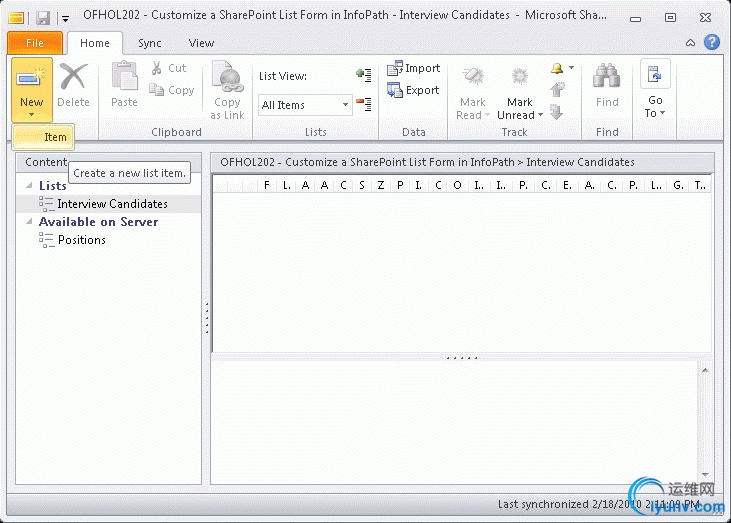Open the Help question mark
The image size is (731, 523).
click(x=711, y=42)
